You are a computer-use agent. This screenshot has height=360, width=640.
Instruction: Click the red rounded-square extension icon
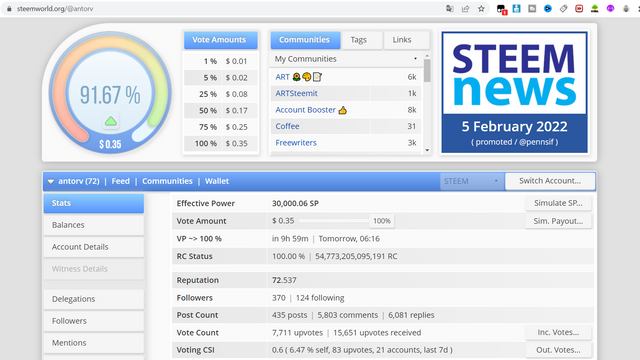[579, 9]
